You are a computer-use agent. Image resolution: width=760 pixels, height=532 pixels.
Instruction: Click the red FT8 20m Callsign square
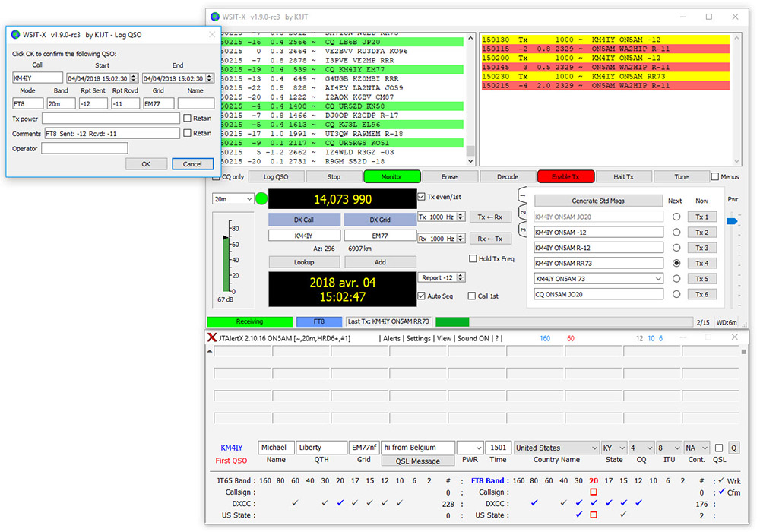point(594,492)
